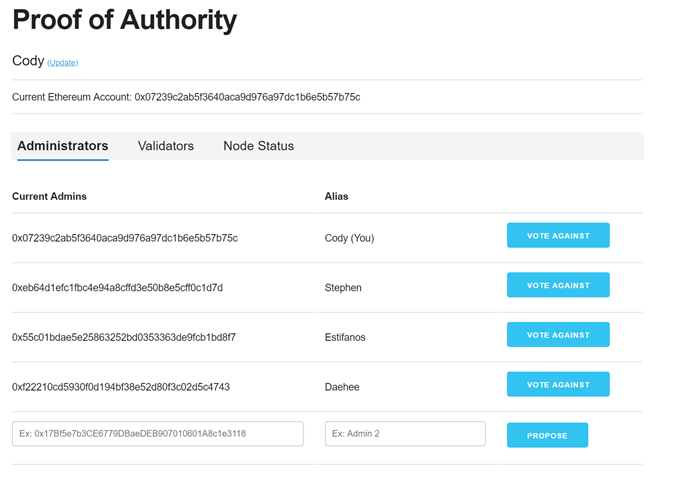This screenshot has width=685, height=483.
Task: Click the Stephen alias cell
Action: [343, 288]
